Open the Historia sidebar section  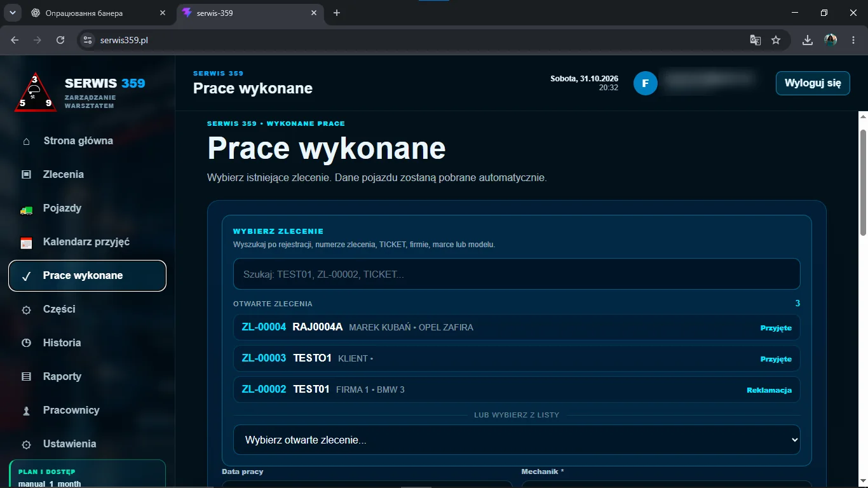(87, 343)
